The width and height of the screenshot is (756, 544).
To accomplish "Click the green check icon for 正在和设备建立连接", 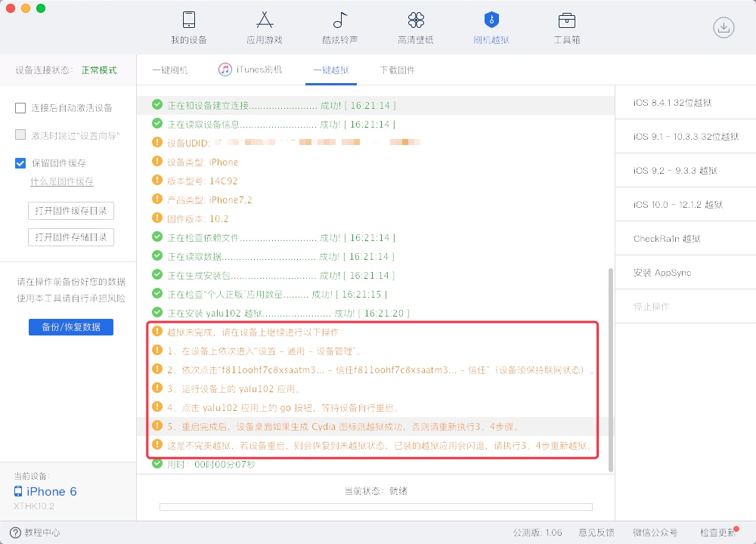I will (157, 104).
